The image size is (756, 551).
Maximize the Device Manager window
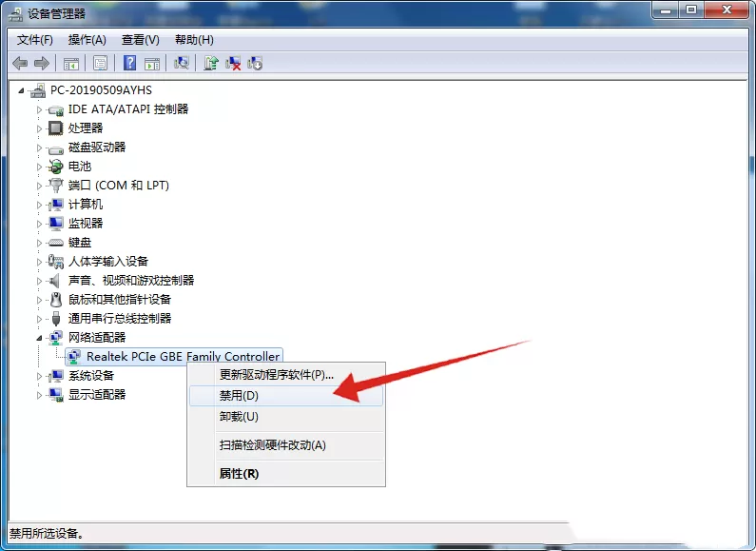coord(691,10)
